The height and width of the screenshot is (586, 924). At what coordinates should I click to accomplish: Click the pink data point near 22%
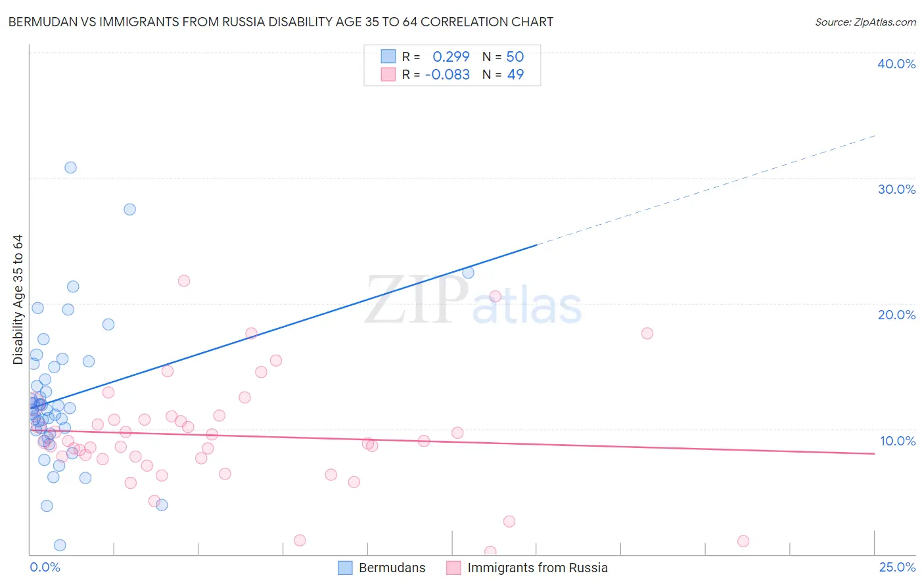point(184,281)
